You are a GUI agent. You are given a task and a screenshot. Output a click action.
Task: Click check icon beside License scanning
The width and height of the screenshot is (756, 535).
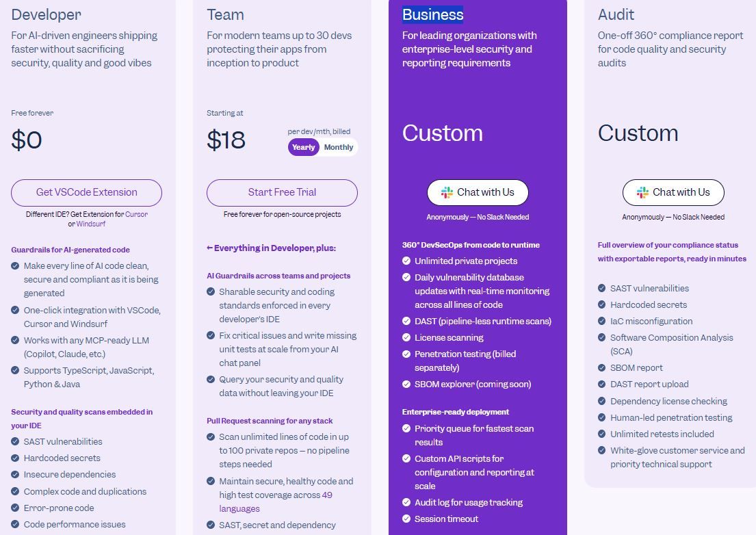(406, 337)
